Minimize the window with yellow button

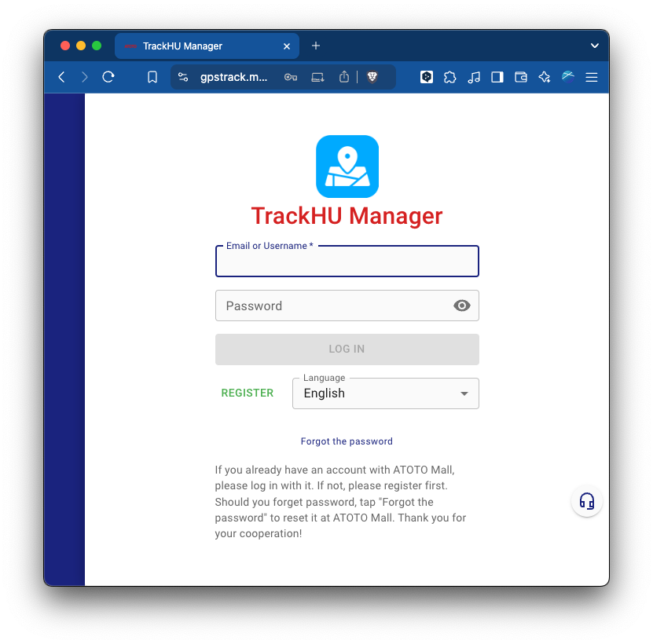point(81,46)
